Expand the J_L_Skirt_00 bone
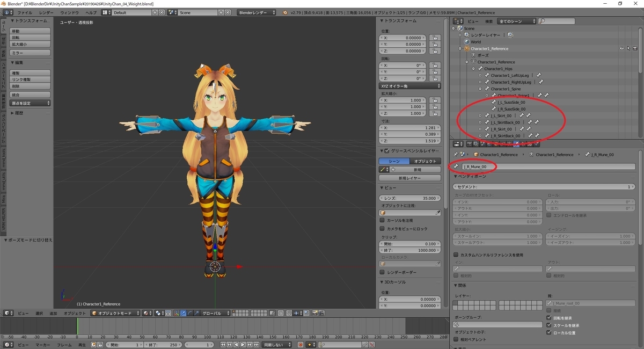The height and width of the screenshot is (349, 644). coord(480,115)
